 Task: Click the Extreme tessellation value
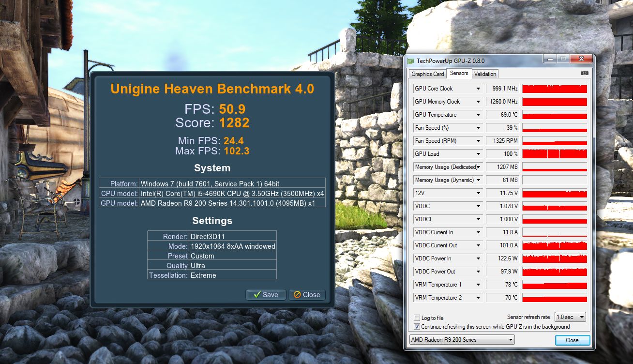click(203, 275)
